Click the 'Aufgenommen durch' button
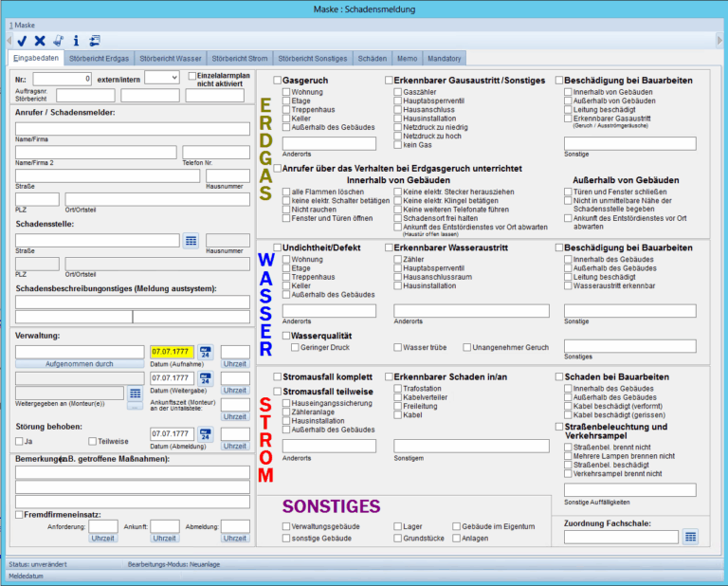Screen dimensions: 728x586 pos(80,364)
